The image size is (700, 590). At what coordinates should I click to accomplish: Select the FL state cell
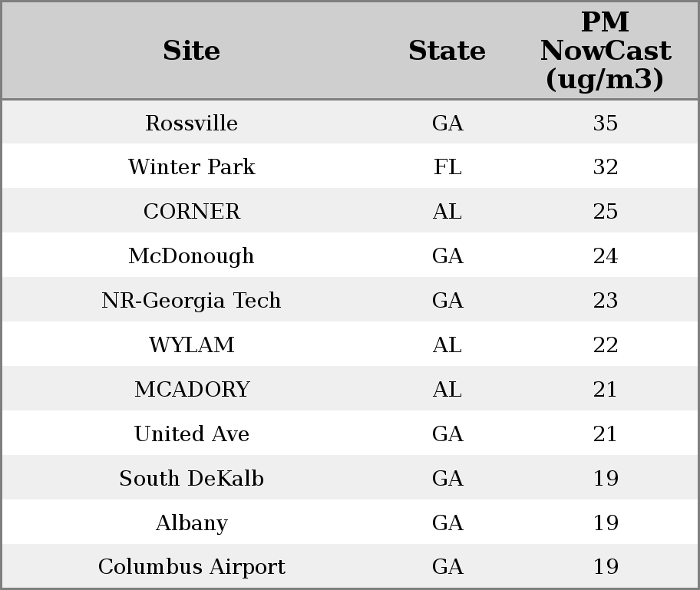pos(447,167)
